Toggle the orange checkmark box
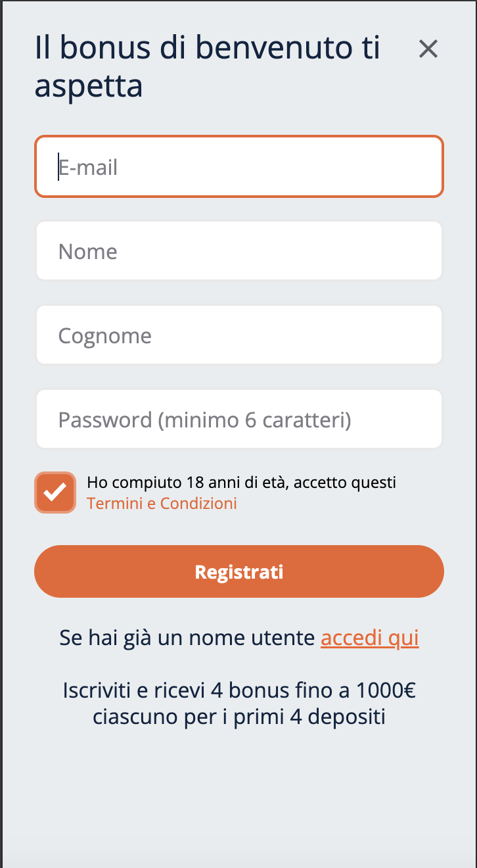 pyautogui.click(x=55, y=493)
